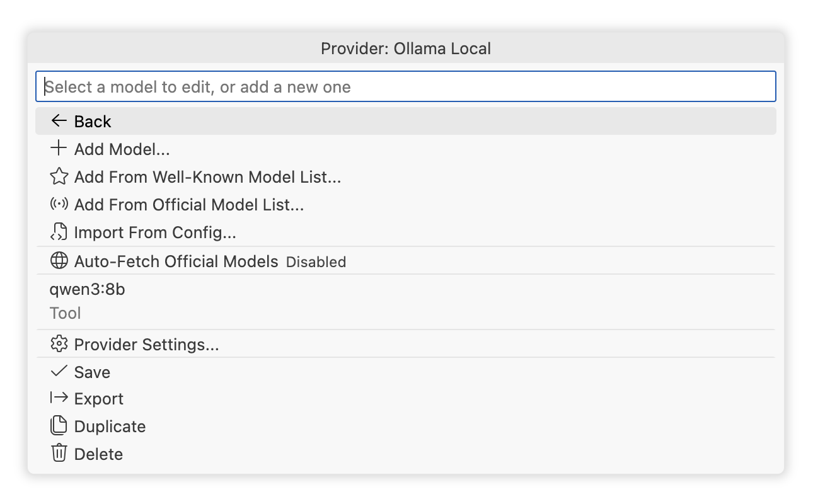The height and width of the screenshot is (504, 813).
Task: Click the Back arrow icon
Action: click(x=59, y=121)
